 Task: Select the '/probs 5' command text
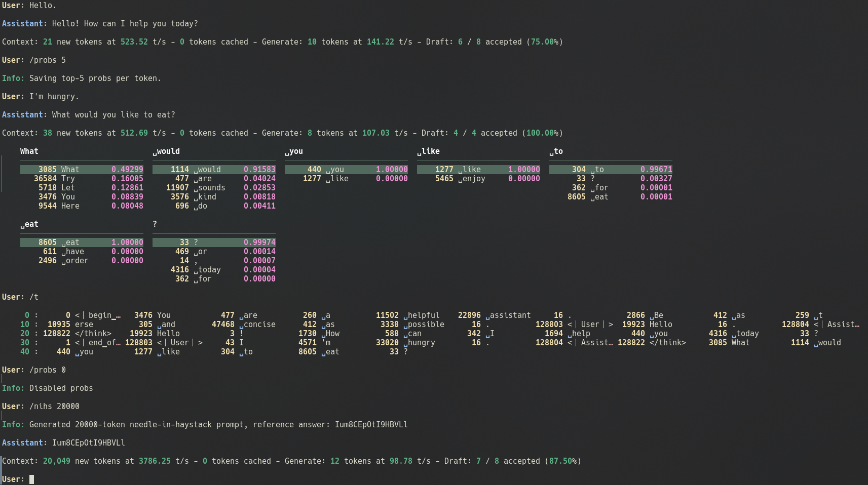pyautogui.click(x=48, y=60)
